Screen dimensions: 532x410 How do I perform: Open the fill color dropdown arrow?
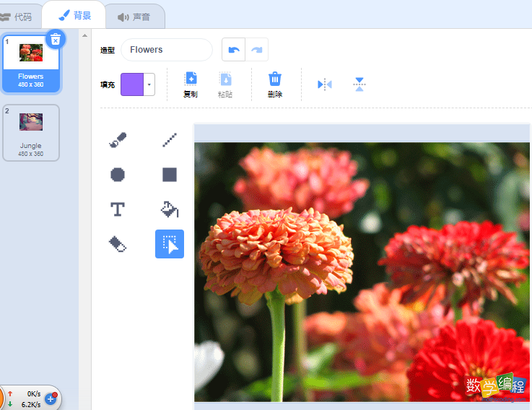[x=149, y=84]
